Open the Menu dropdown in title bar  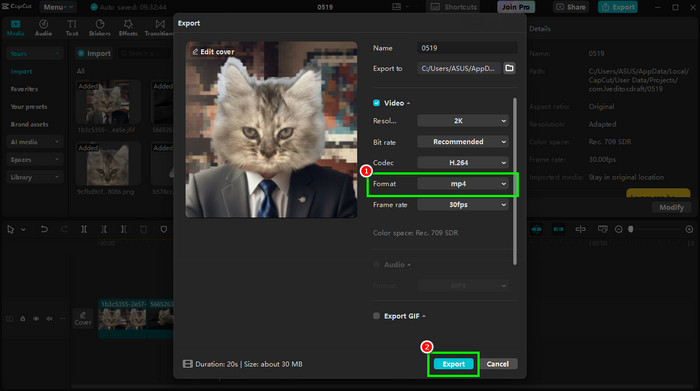(x=58, y=7)
